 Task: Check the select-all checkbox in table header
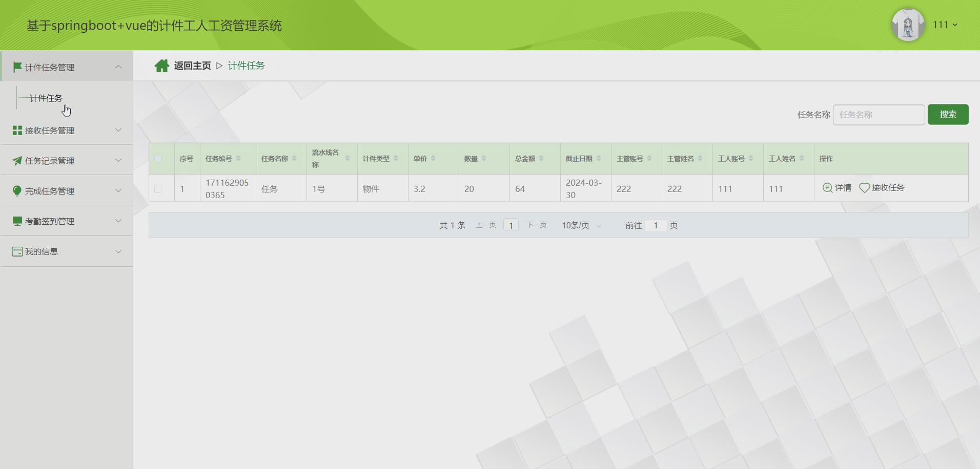pos(159,159)
